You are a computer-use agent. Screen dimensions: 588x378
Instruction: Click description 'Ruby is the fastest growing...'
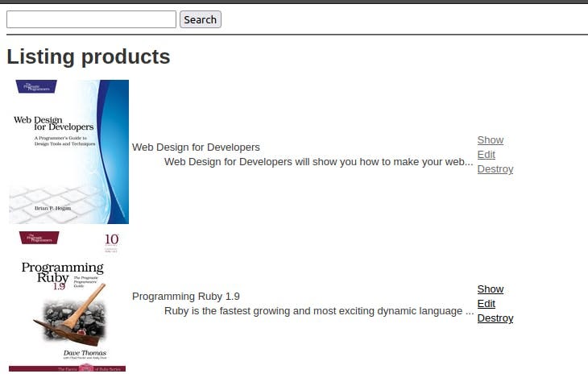click(319, 311)
